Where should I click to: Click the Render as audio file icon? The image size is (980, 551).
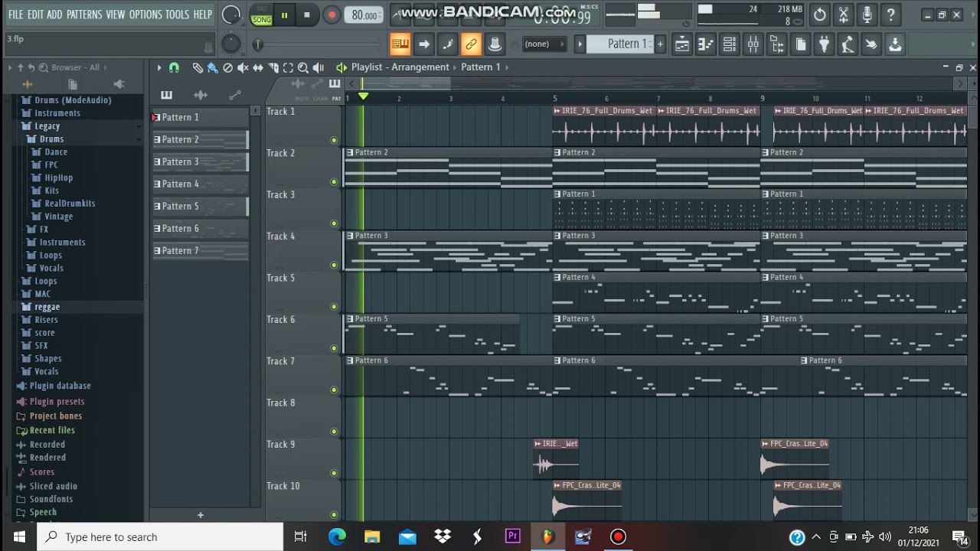895,44
